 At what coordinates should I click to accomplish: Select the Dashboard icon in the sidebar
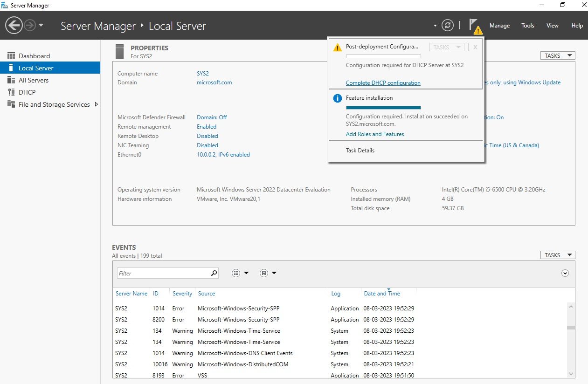pyautogui.click(x=11, y=56)
